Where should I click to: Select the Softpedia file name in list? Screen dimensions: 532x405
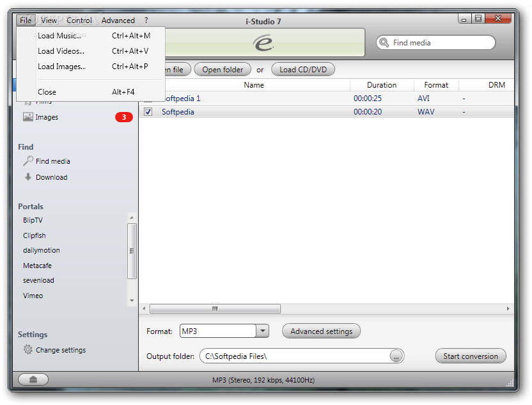tap(178, 112)
